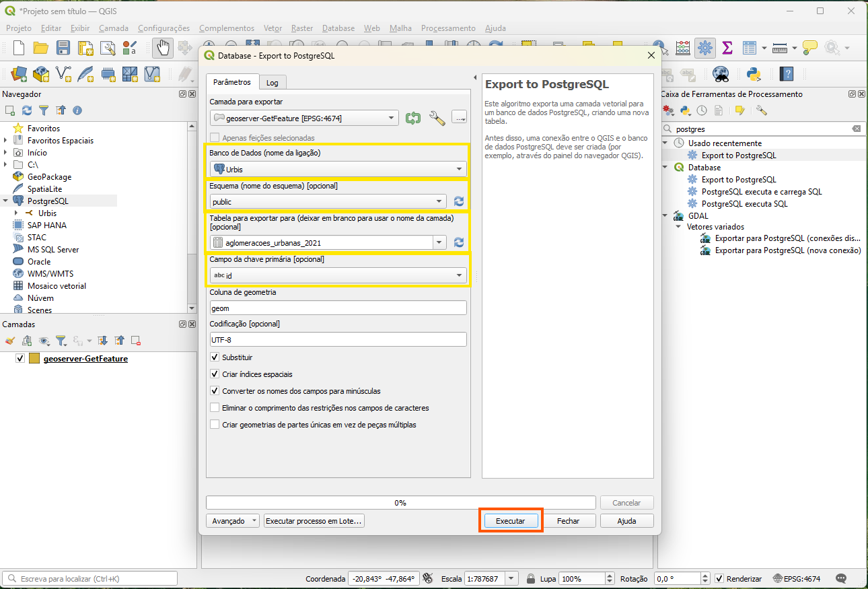Click the iterate-over-layer green arrows icon
The height and width of the screenshot is (589, 868).
413,118
